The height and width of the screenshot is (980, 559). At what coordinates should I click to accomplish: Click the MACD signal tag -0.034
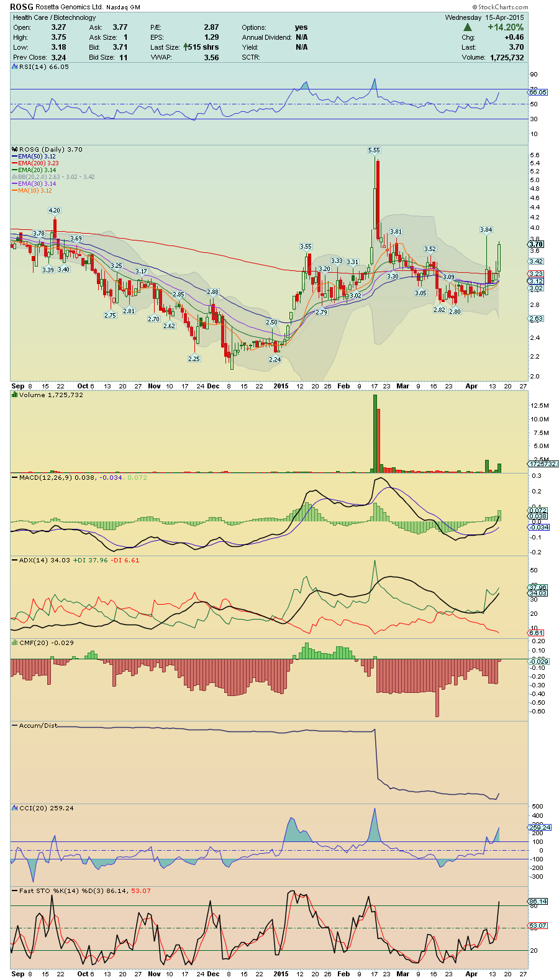538,527
